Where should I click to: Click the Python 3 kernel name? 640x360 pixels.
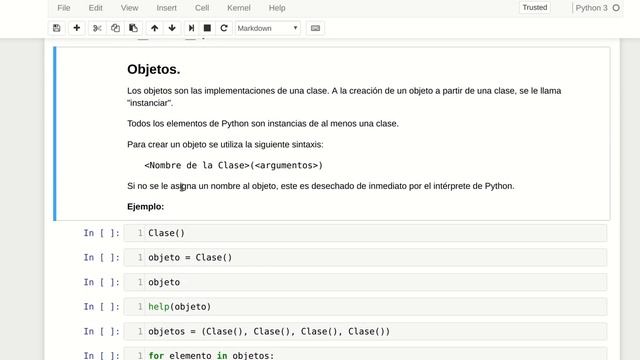[x=591, y=8]
